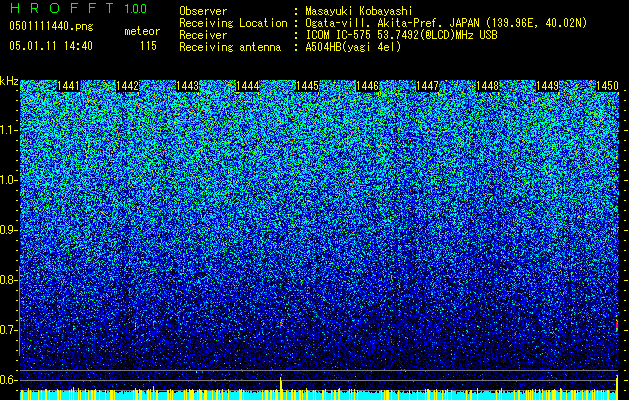Click the 1449 time marker

pyautogui.click(x=548, y=86)
